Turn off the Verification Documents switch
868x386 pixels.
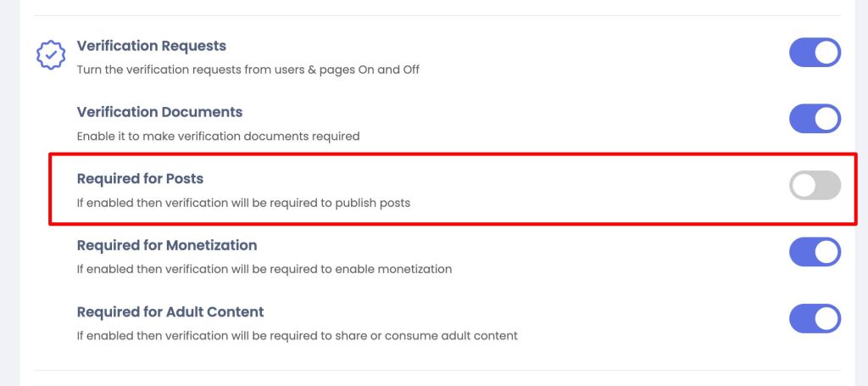[x=815, y=119]
